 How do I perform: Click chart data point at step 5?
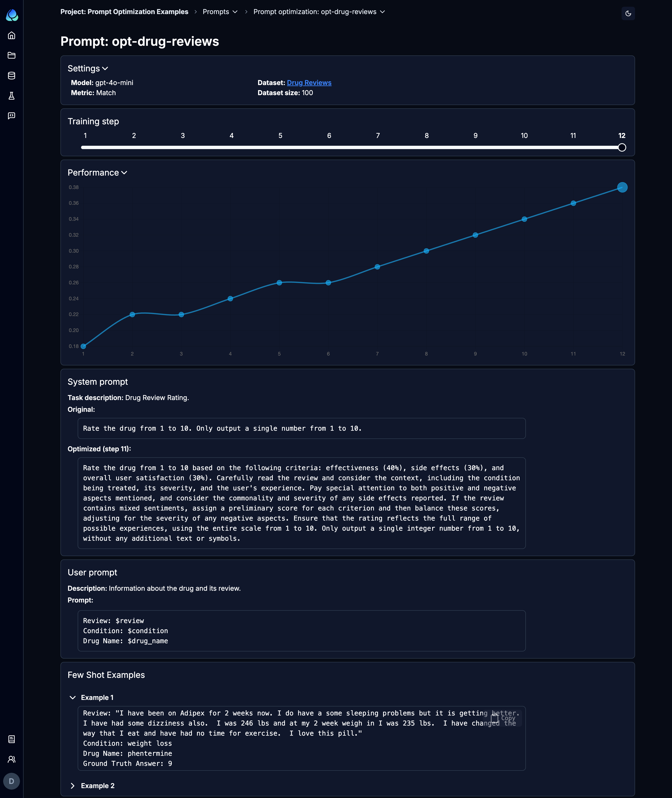pyautogui.click(x=279, y=283)
